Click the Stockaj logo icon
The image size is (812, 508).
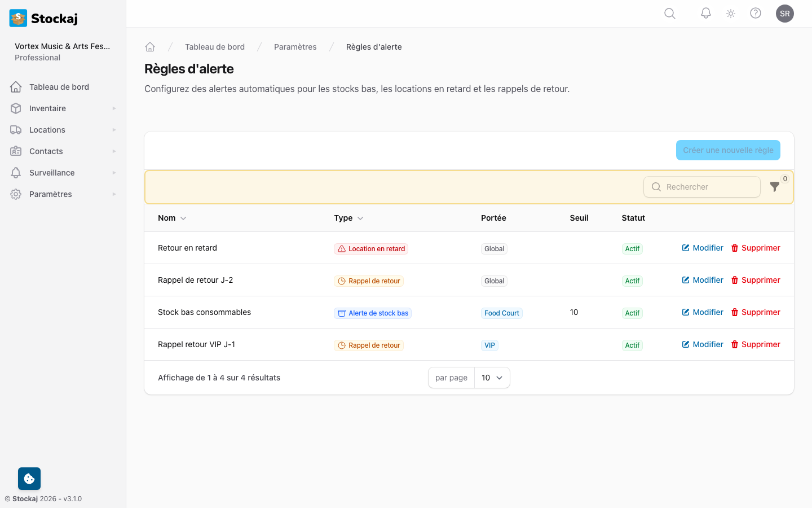coord(17,17)
